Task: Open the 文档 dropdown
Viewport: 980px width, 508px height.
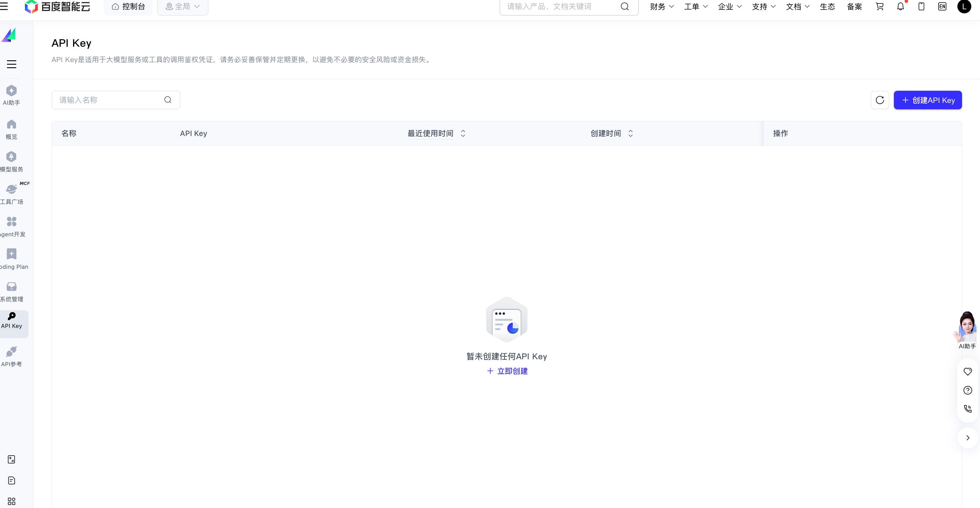Action: pyautogui.click(x=797, y=6)
